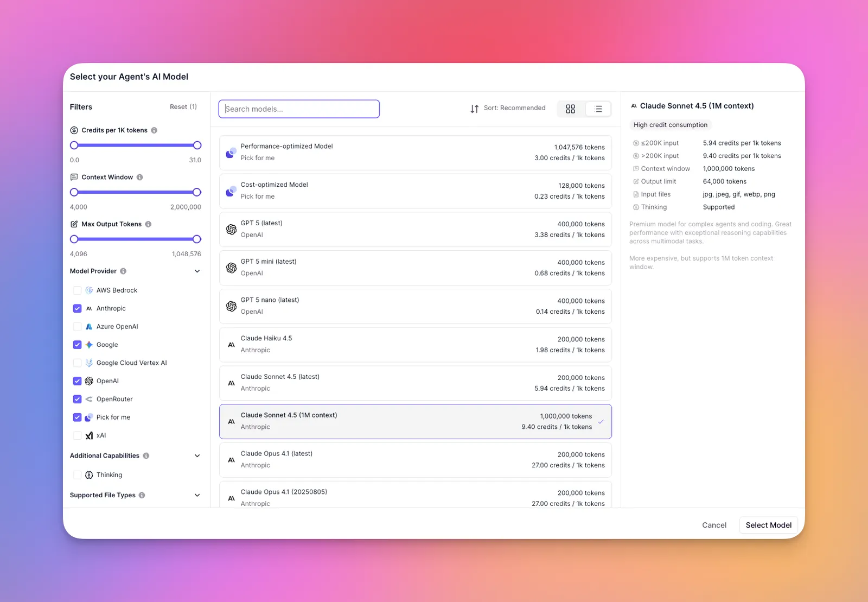Select the Claude Haiku 4.5 model
Screen dimensions: 868x602
(x=416, y=345)
